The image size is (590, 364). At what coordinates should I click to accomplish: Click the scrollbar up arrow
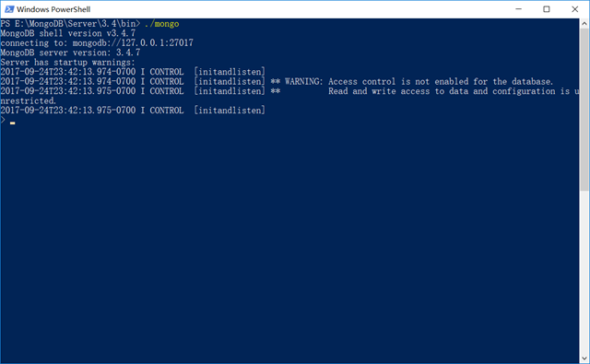584,24
